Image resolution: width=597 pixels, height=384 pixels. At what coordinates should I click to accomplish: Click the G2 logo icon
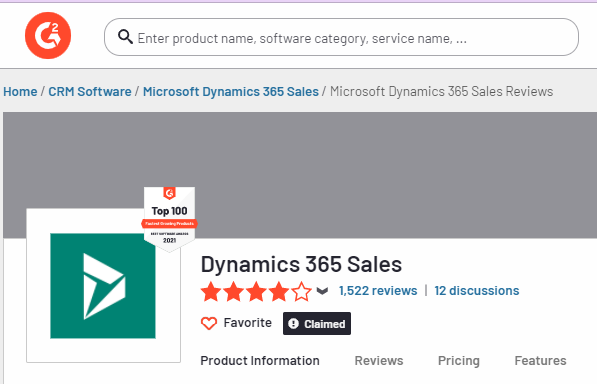pyautogui.click(x=48, y=35)
